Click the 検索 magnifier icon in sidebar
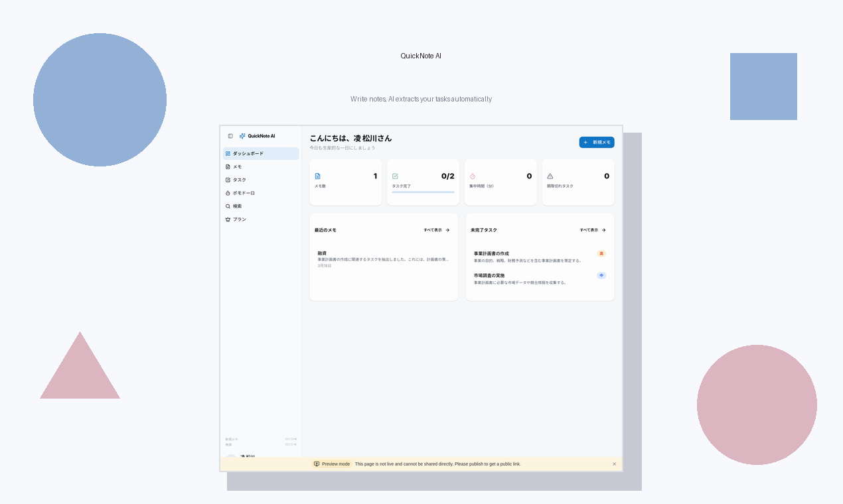 [x=228, y=206]
